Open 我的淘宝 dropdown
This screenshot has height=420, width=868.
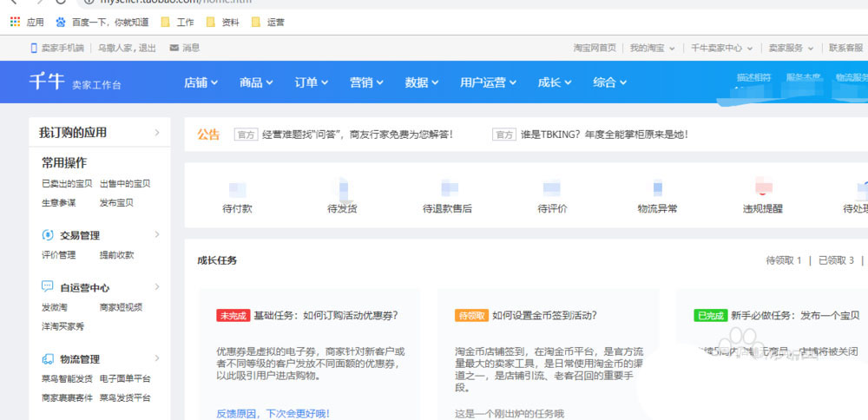[653, 48]
